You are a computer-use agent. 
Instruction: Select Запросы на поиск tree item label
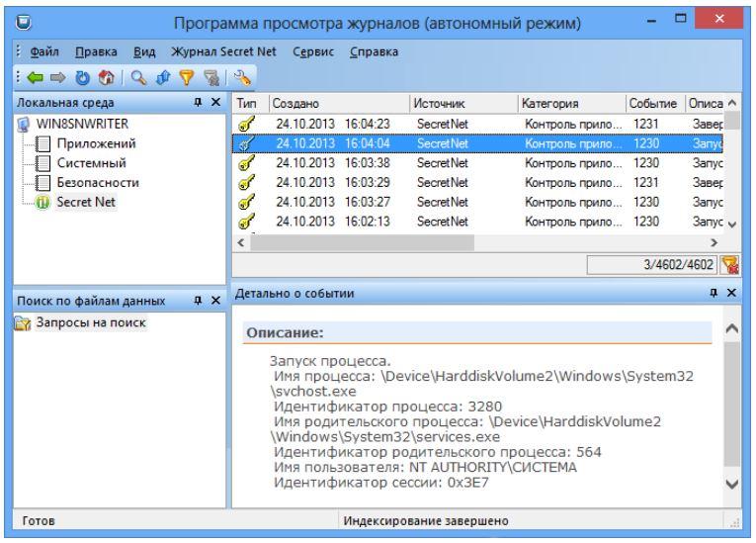(91, 322)
